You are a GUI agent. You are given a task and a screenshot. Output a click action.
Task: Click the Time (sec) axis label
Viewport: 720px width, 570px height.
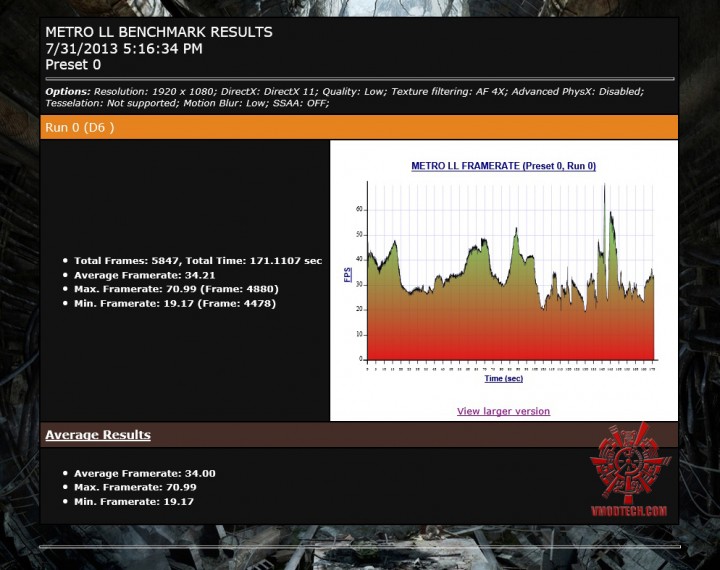(503, 378)
